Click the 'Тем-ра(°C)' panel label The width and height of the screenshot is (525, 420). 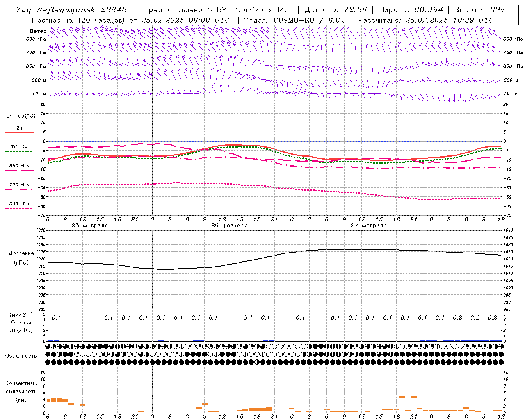tap(20, 116)
